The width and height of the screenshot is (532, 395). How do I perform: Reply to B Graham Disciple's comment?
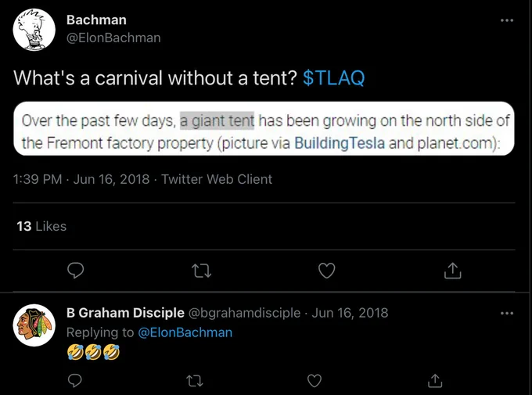click(x=74, y=381)
